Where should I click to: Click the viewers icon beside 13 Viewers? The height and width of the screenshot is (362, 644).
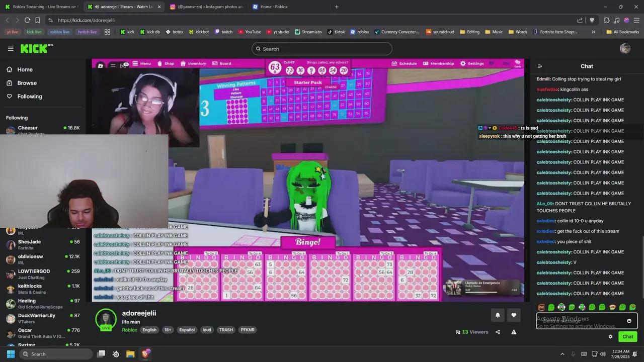[458, 332]
